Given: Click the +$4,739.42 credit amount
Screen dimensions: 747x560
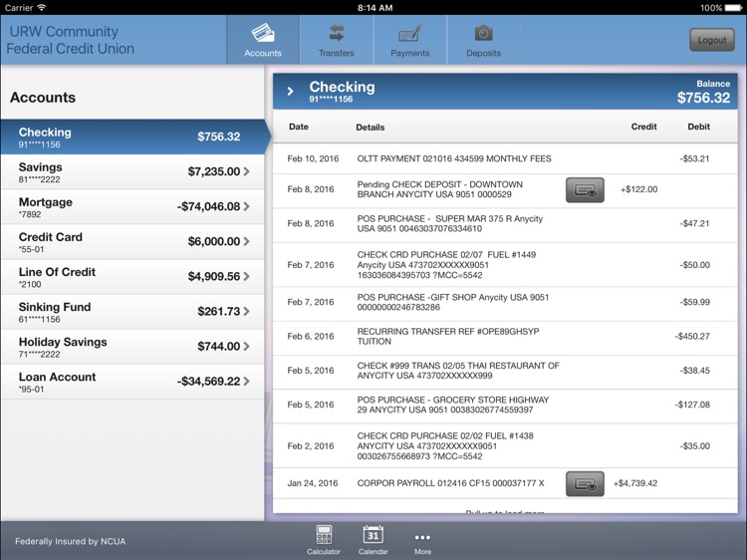Looking at the screenshot, I should tap(635, 483).
